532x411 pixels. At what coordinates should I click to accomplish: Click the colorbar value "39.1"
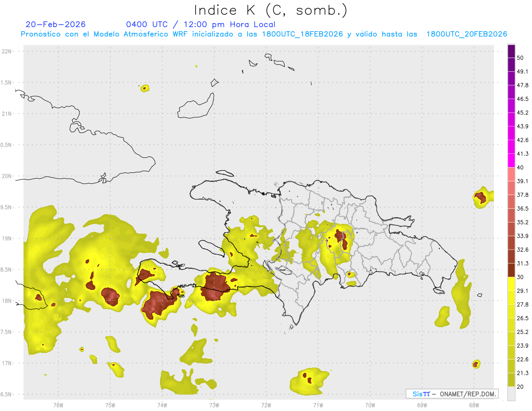click(x=523, y=181)
